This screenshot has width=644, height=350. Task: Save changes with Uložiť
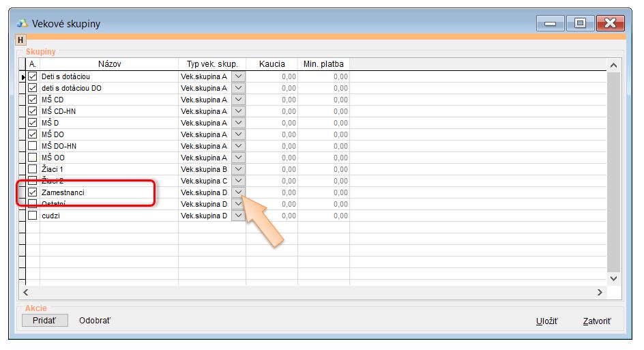546,321
